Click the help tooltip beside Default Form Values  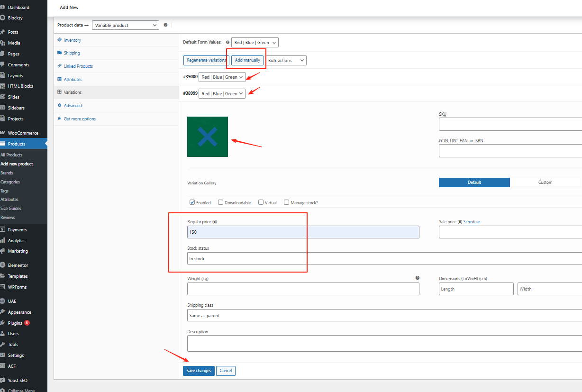point(227,42)
